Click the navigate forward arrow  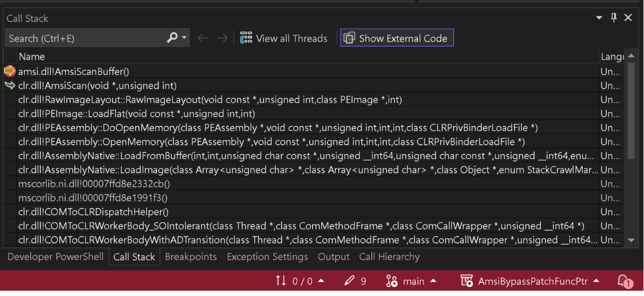(222, 38)
